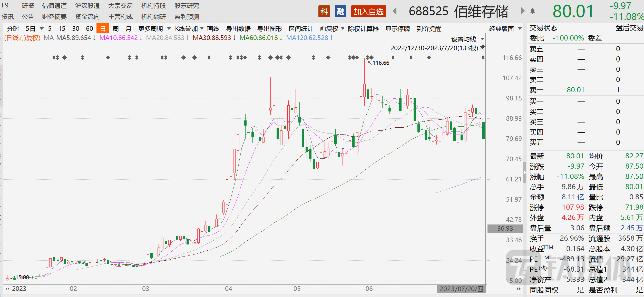The image size is (644, 297).
Task: Switch chart to 月 monthly period
Action: tap(129, 29)
